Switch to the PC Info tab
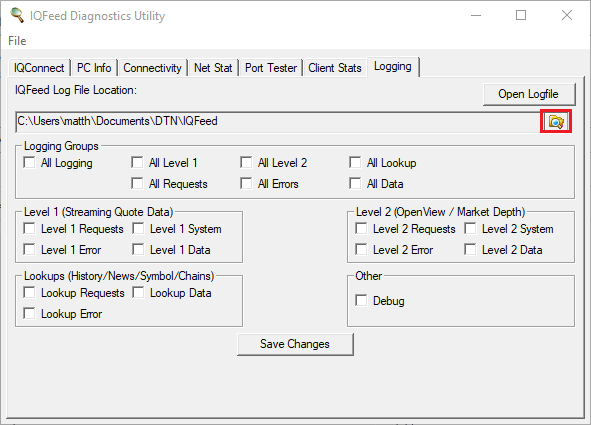 [x=94, y=68]
